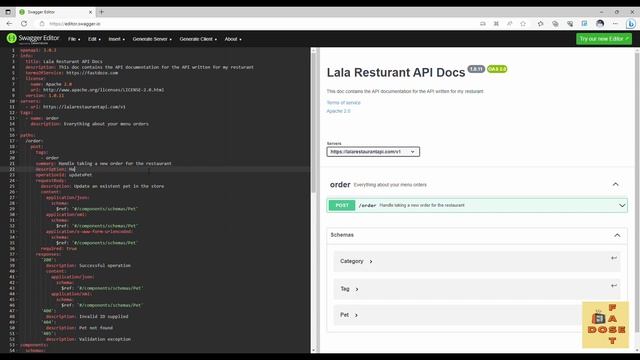This screenshot has width=640, height=360.
Task: Click 'description: Pet not found' line
Action: pyautogui.click(x=79, y=328)
